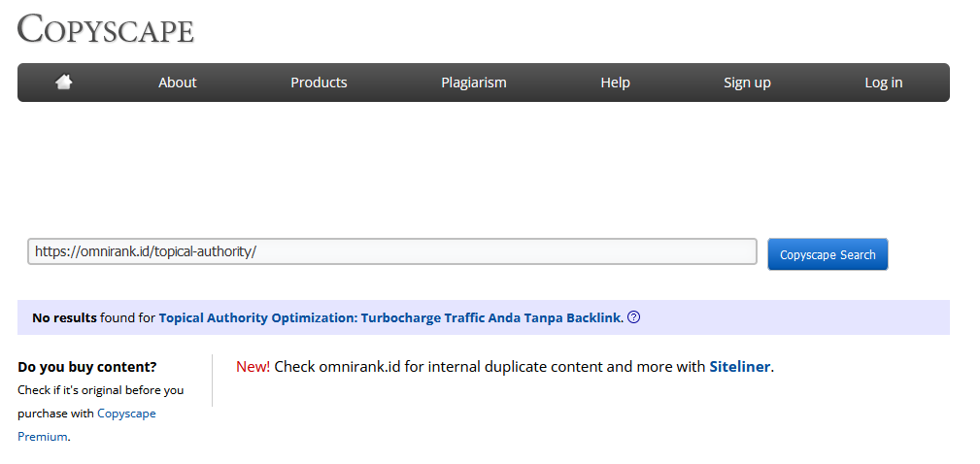Select Sign up in navigation
The image size is (980, 464).
tap(747, 83)
